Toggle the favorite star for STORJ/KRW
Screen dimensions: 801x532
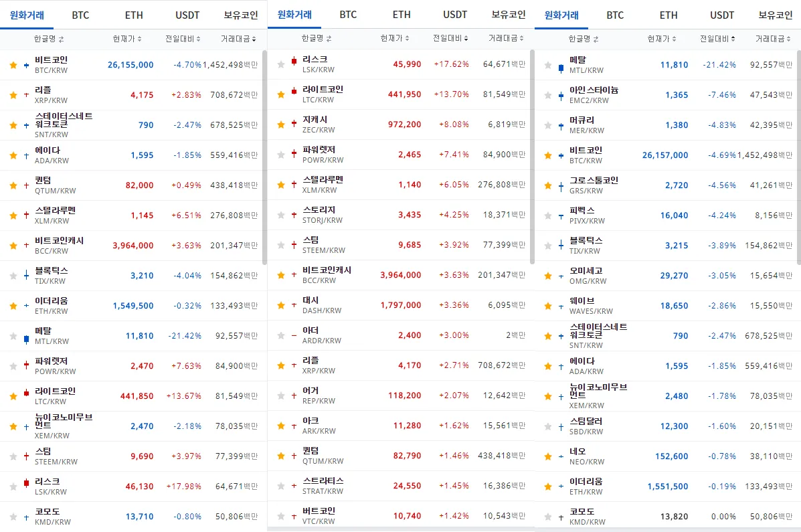tap(281, 215)
